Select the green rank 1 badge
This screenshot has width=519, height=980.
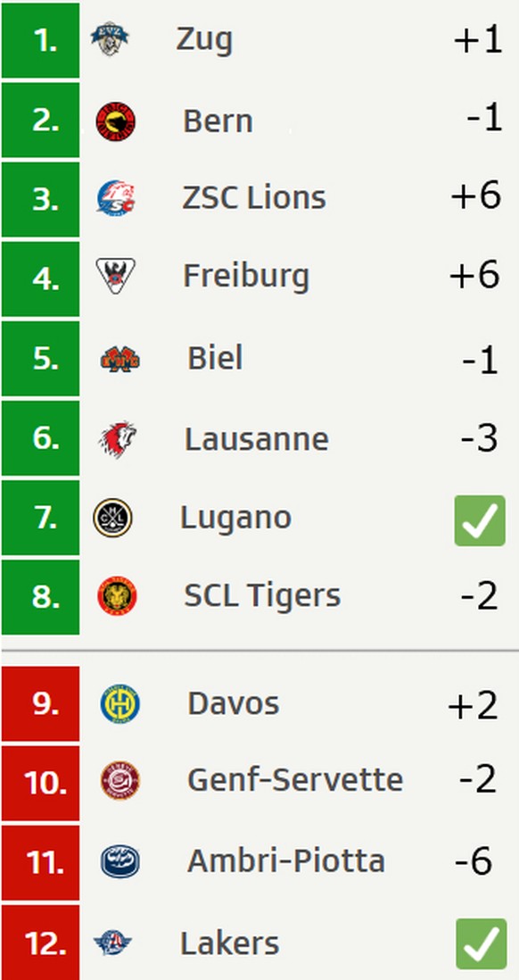41,40
